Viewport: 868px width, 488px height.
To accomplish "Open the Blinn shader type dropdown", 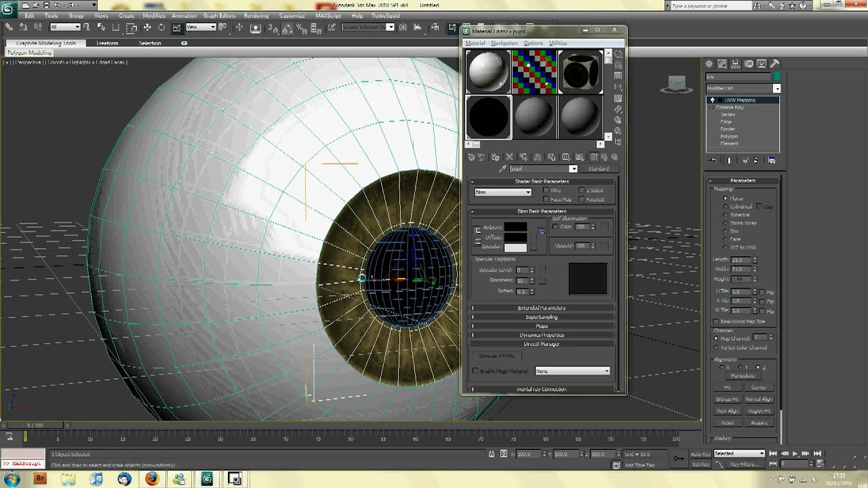I will (x=502, y=192).
